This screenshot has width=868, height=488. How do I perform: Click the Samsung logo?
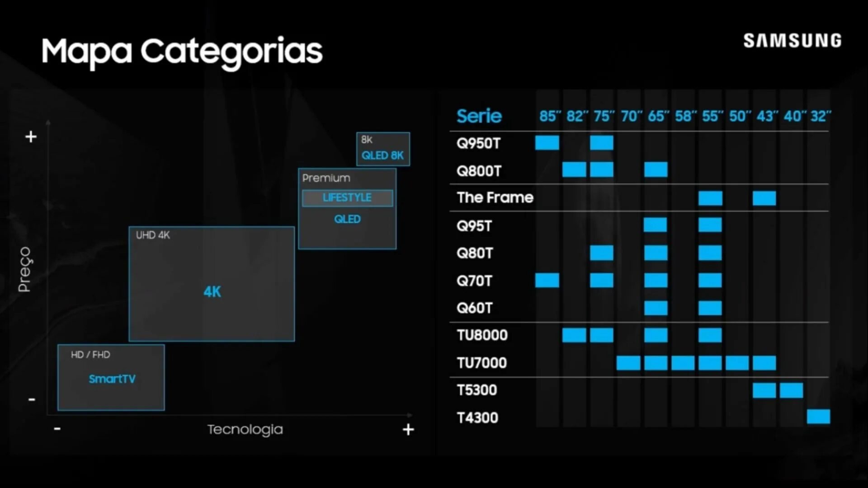(792, 41)
